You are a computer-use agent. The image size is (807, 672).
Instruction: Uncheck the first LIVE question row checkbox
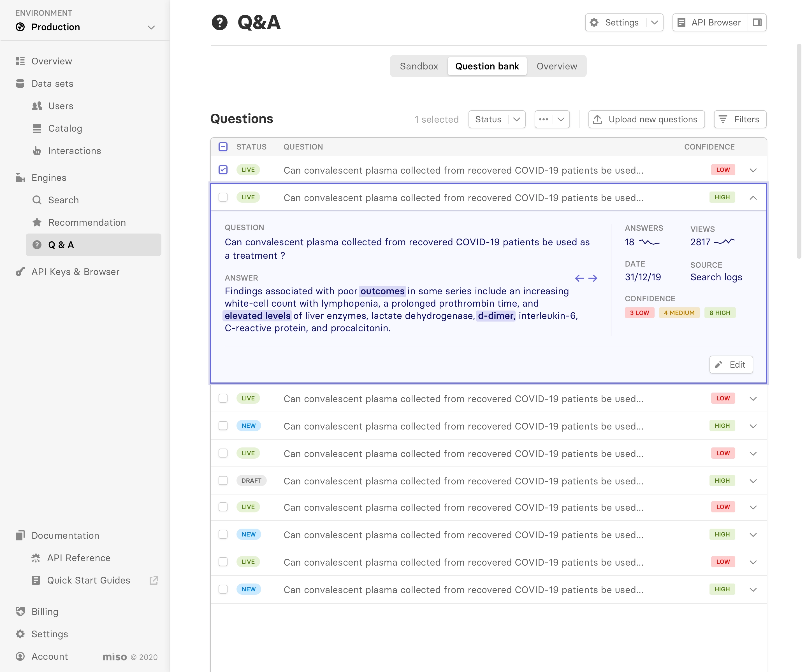click(x=223, y=170)
